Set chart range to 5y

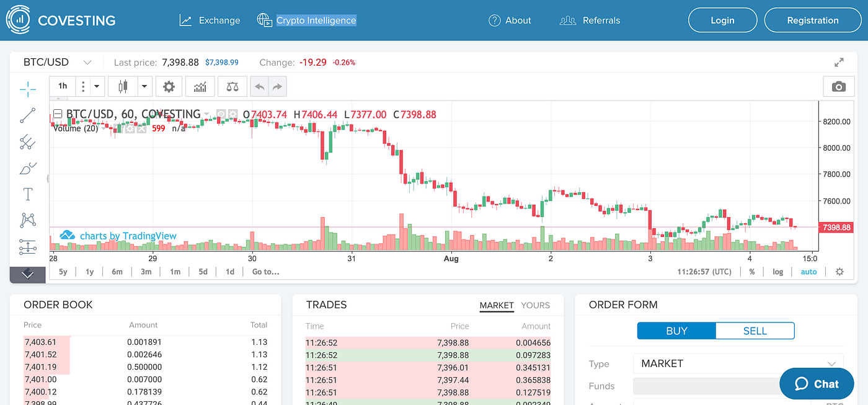click(63, 272)
